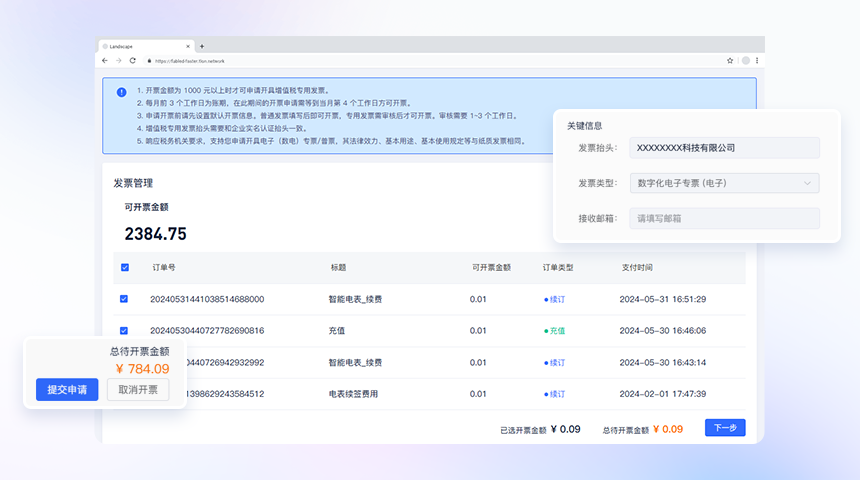Click the 取消开票 button
860x480 pixels.
click(138, 390)
